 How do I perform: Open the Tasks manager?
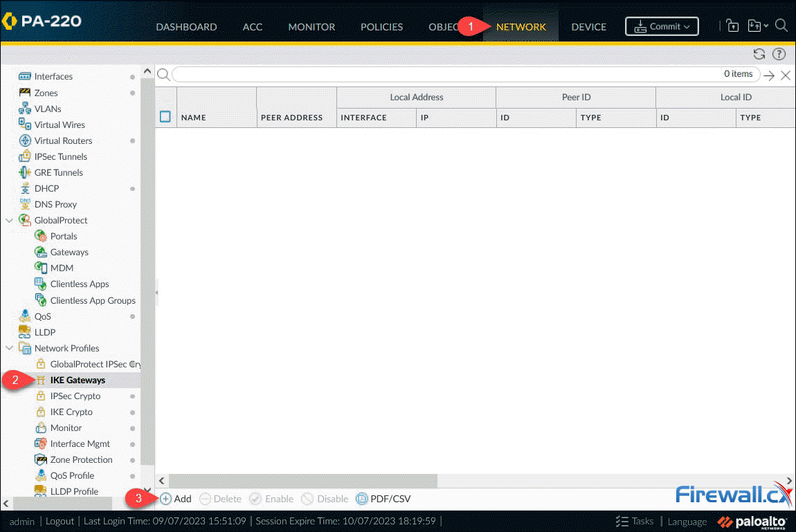pos(635,522)
